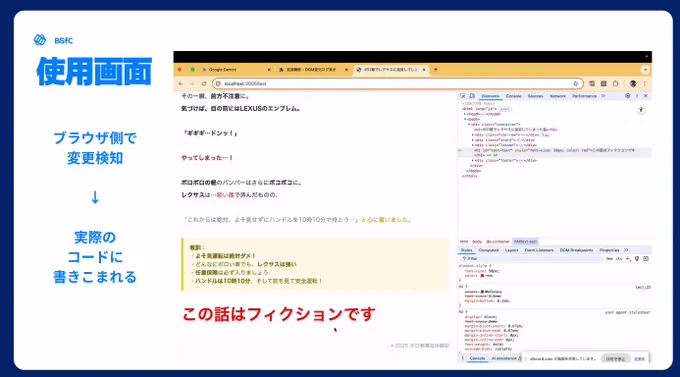Click red color swatch in element.style
Screen dimensions: 680x377
click(x=482, y=275)
